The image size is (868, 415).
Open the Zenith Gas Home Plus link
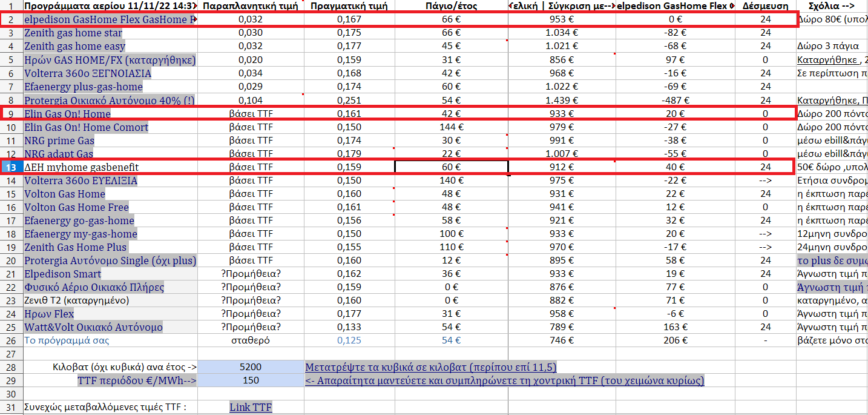tap(76, 247)
